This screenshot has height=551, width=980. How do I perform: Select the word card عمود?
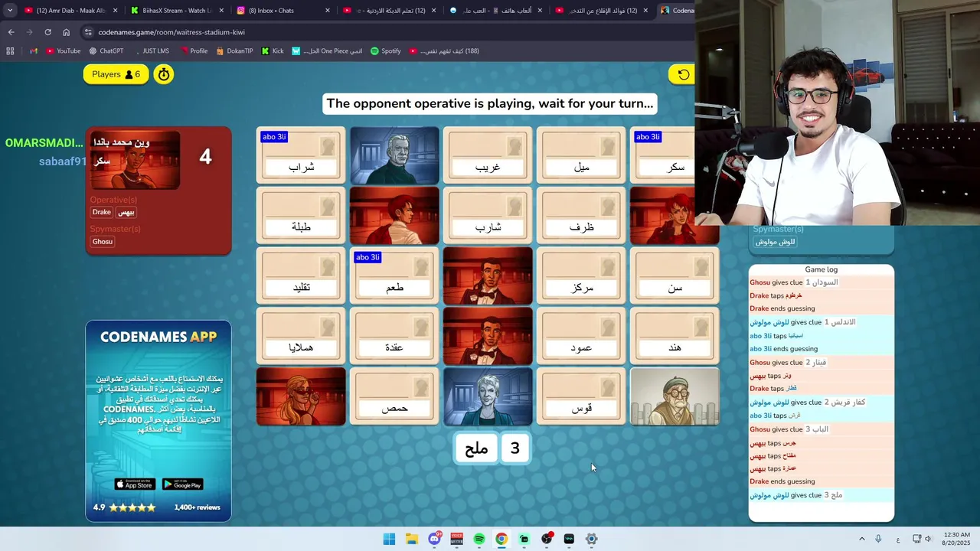[x=581, y=336]
